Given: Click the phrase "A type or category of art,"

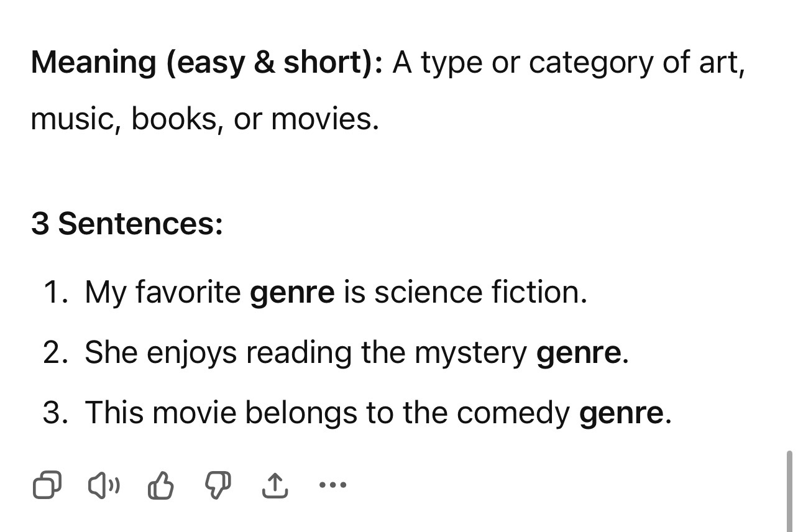Looking at the screenshot, I should point(568,63).
